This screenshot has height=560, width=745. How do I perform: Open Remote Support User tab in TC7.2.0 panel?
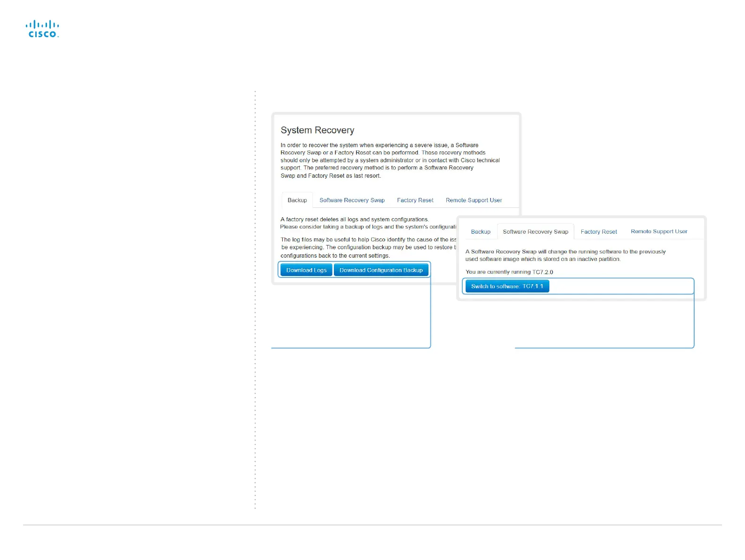659,231
